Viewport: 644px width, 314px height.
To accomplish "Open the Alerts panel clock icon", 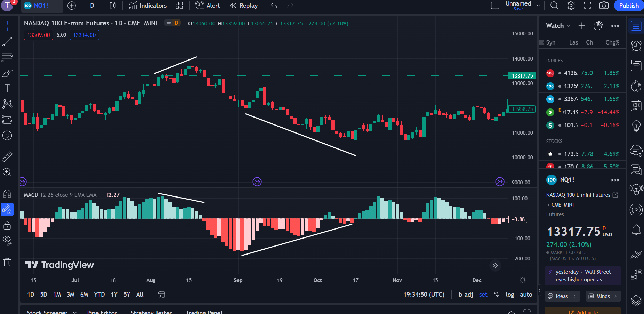I will coord(636,46).
